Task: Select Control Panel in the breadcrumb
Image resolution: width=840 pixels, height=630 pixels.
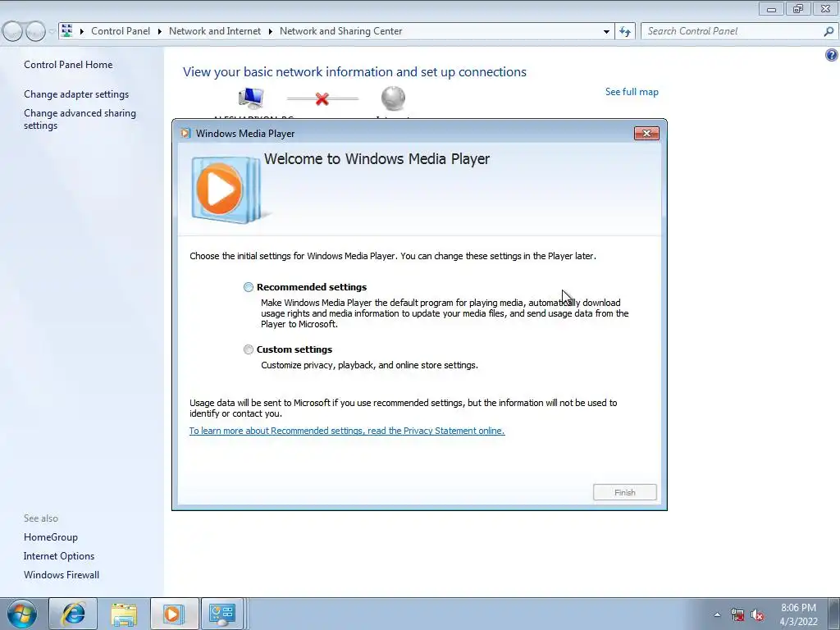Action: pos(121,31)
